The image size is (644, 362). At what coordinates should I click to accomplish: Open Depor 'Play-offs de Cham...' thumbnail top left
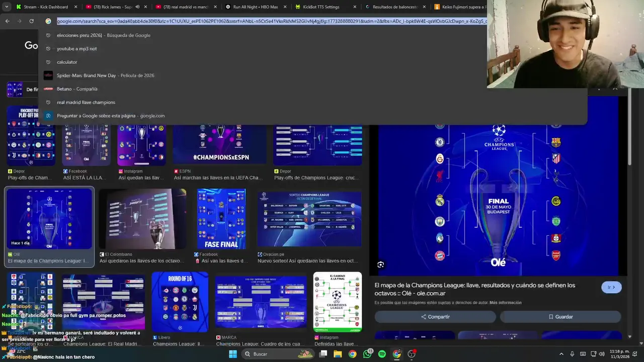[31, 136]
